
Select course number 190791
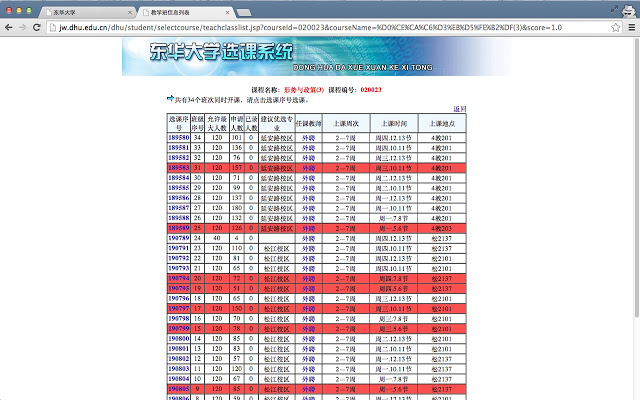pyautogui.click(x=179, y=248)
